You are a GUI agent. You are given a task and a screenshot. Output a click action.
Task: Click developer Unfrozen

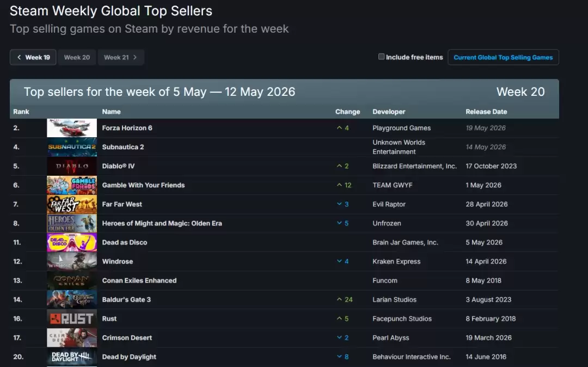click(x=387, y=223)
